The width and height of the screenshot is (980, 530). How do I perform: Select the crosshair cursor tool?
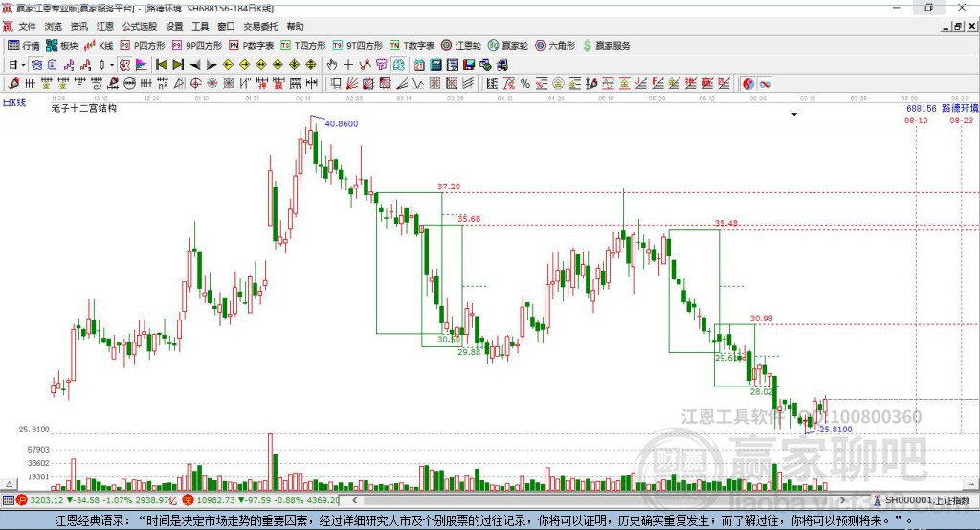tap(348, 65)
